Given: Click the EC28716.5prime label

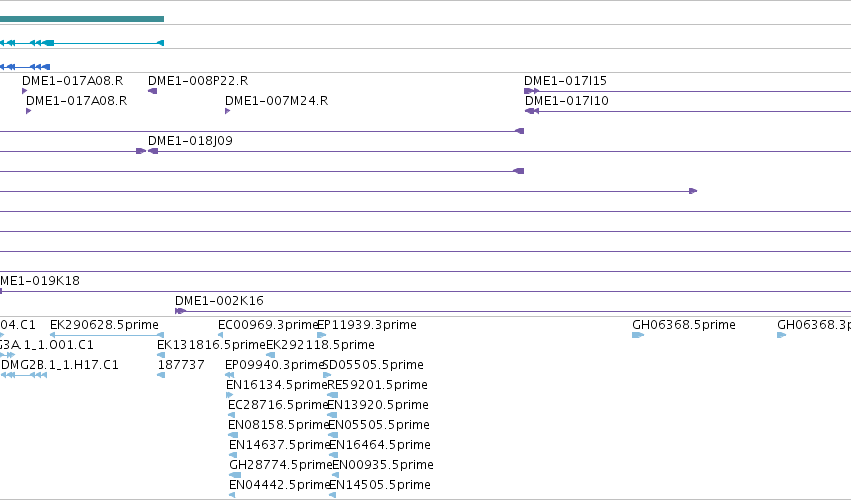Looking at the screenshot, I should (x=278, y=405).
